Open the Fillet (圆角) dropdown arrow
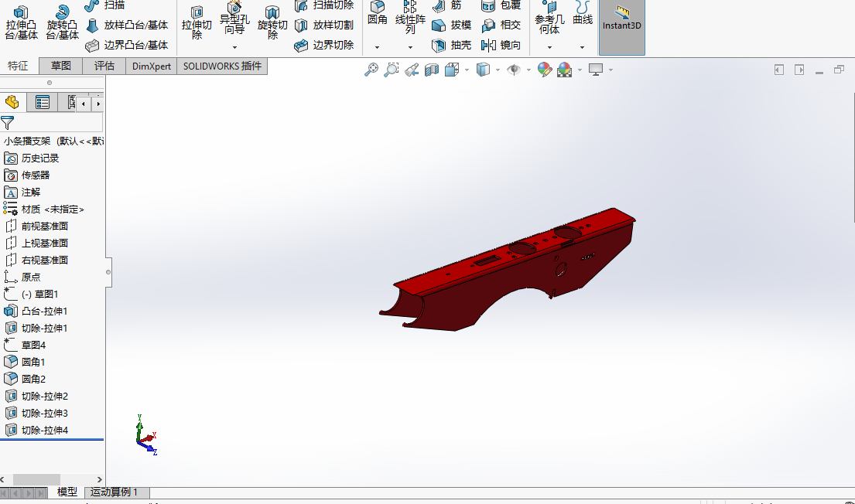The image size is (855, 504). (378, 47)
